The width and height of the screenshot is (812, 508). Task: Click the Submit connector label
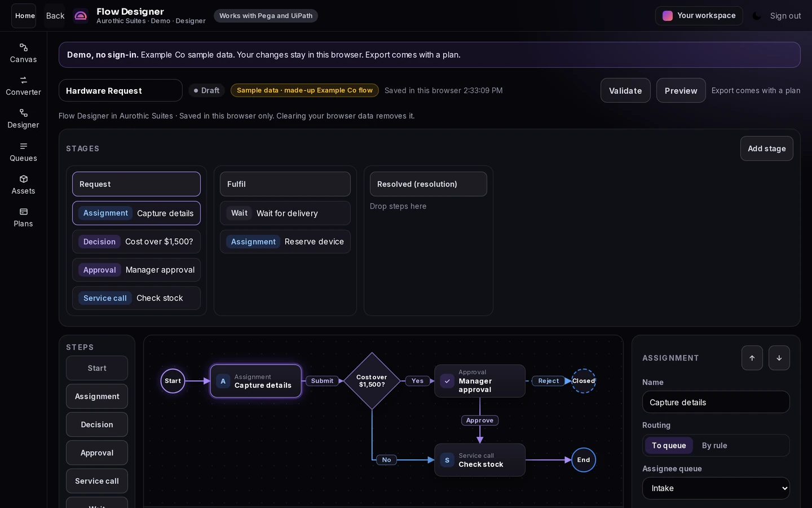coord(322,381)
